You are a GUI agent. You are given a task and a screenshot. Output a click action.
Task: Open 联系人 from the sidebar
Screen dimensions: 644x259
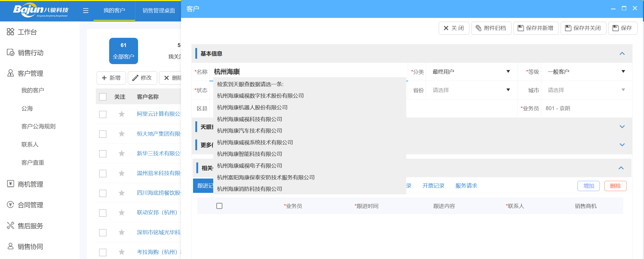point(30,144)
